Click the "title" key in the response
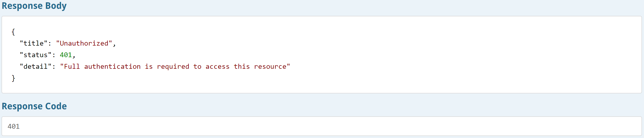This screenshot has width=644, height=138. point(34,43)
